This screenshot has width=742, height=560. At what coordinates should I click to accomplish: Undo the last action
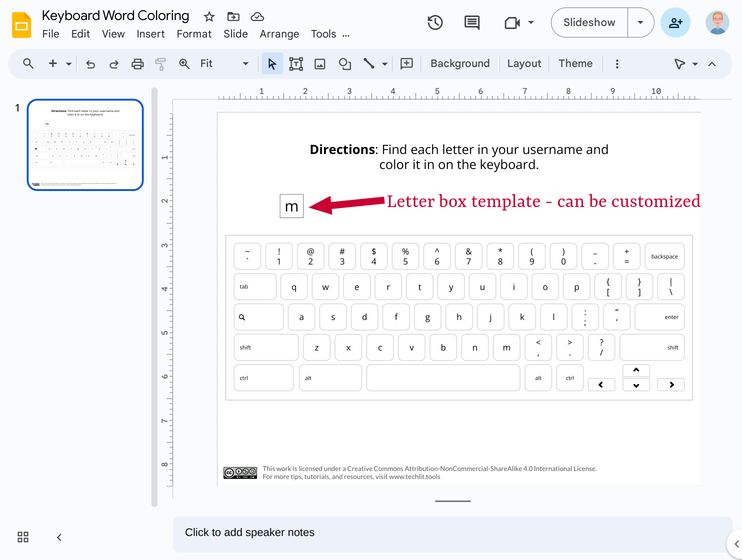pyautogui.click(x=90, y=63)
